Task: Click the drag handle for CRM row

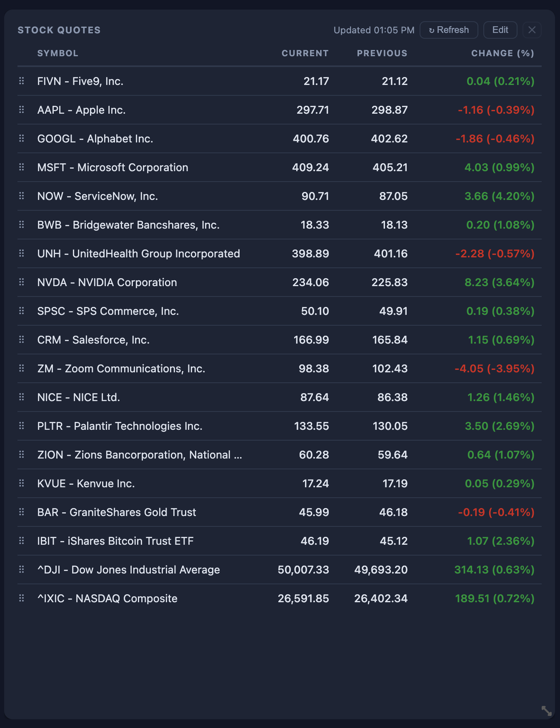Action: [x=22, y=340]
